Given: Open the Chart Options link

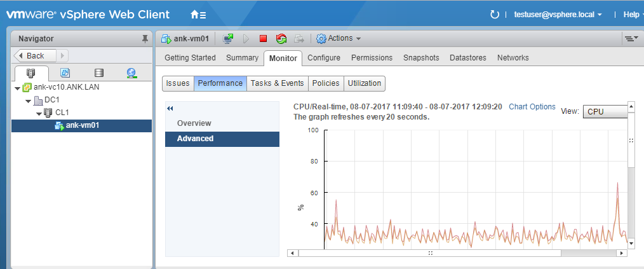Looking at the screenshot, I should [532, 107].
